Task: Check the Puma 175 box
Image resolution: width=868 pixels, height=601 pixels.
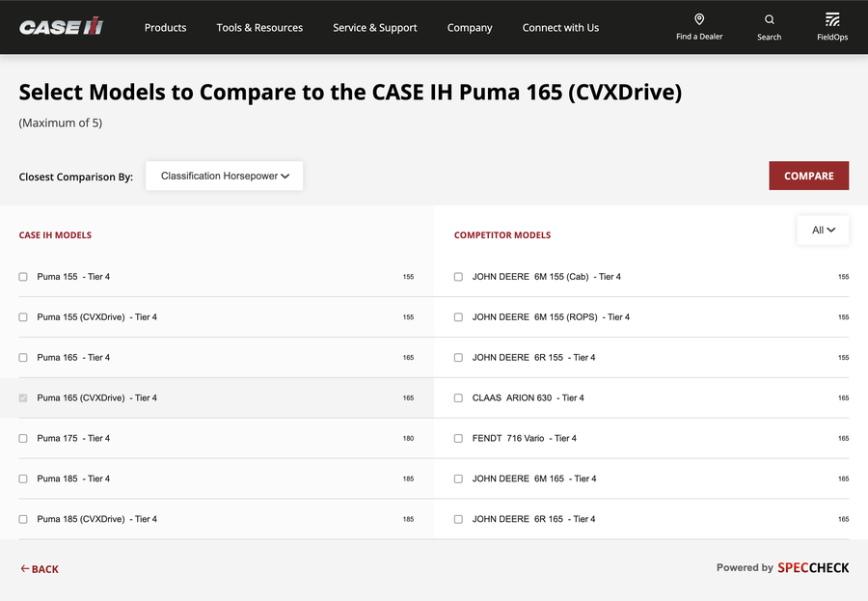Action: [x=23, y=438]
